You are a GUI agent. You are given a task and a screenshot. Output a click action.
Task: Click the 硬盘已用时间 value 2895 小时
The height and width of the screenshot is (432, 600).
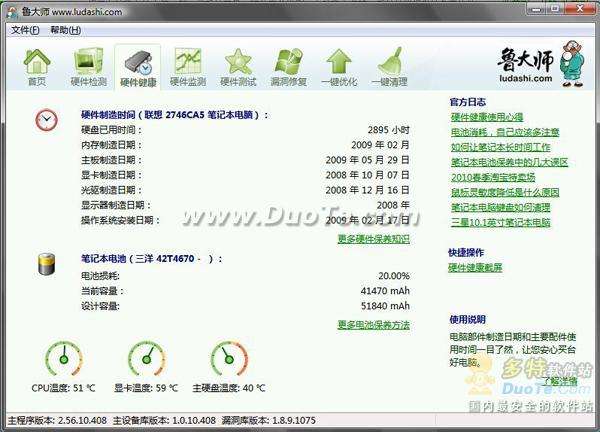coord(388,130)
